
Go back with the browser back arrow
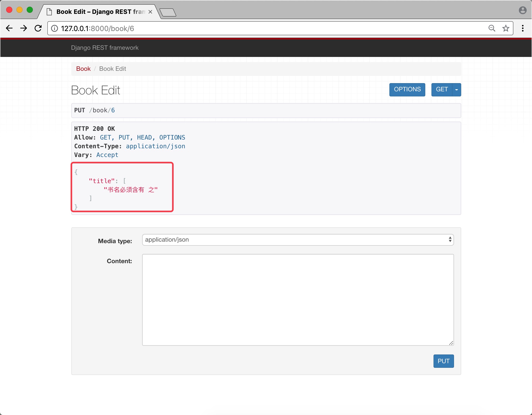click(9, 28)
